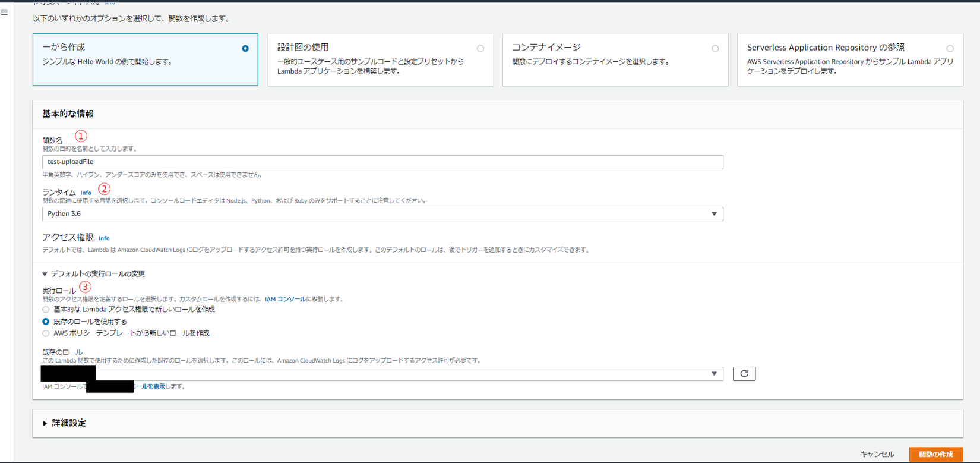Open the IAM コンソール link
This screenshot has width=980, height=463.
point(285,300)
